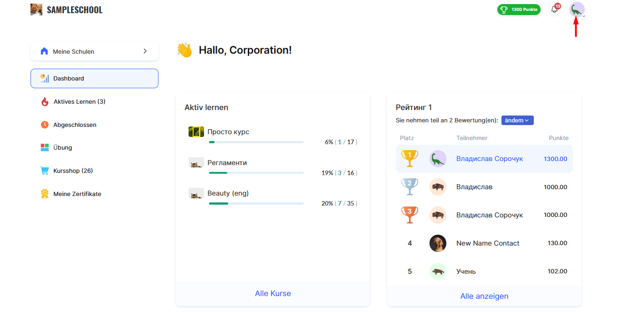
Task: Click the Beauty (eng) progress bar
Action: pos(256,203)
